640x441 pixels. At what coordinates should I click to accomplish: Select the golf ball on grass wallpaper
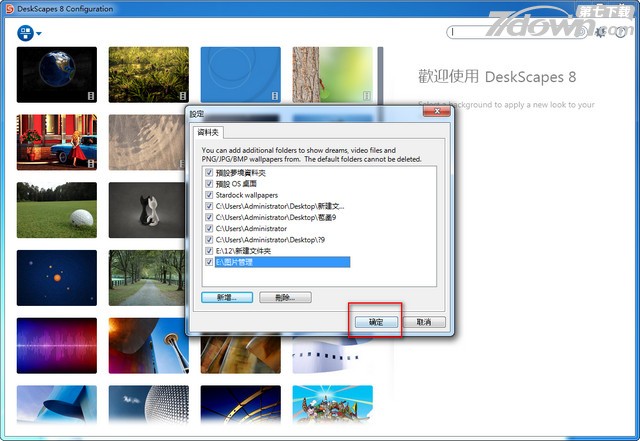coord(57,210)
